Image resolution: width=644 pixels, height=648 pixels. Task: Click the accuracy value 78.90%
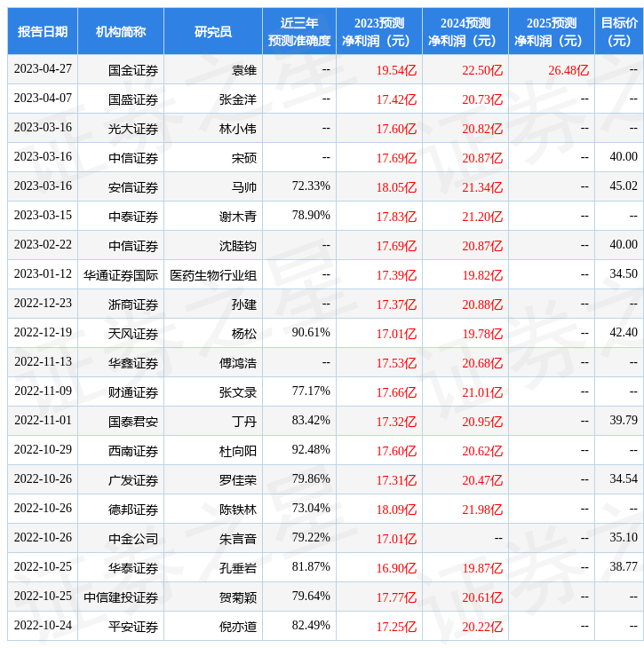click(311, 216)
